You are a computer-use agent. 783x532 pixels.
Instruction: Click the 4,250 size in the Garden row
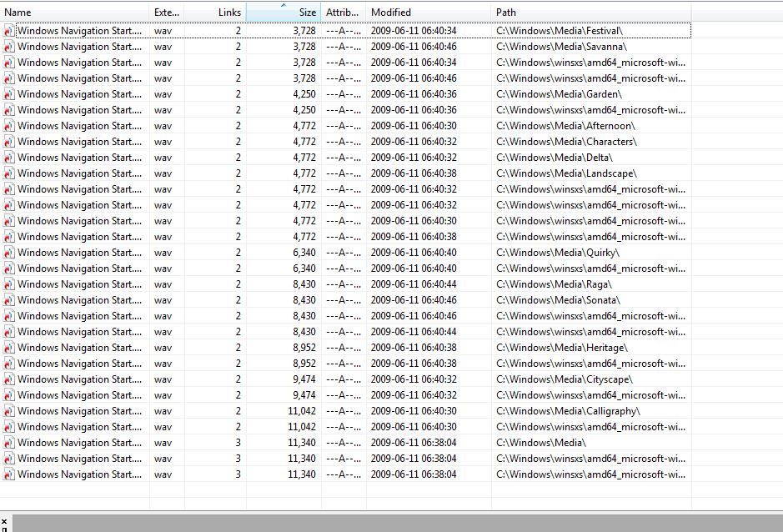coord(304,94)
